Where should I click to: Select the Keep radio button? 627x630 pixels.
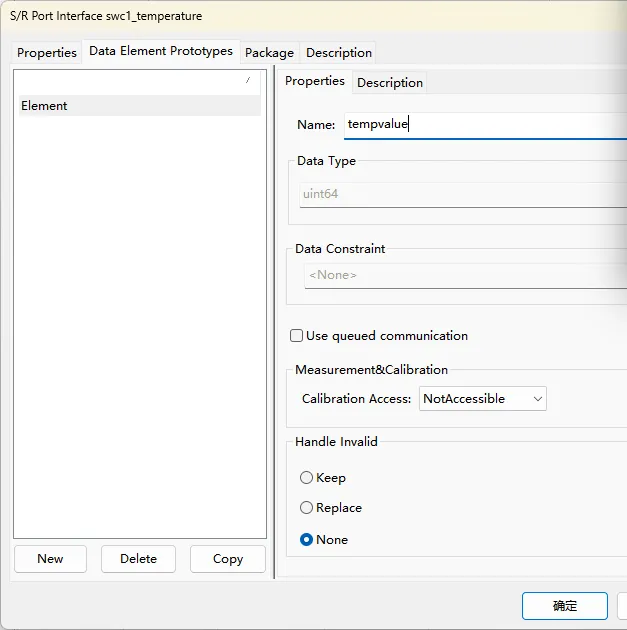[x=307, y=478]
